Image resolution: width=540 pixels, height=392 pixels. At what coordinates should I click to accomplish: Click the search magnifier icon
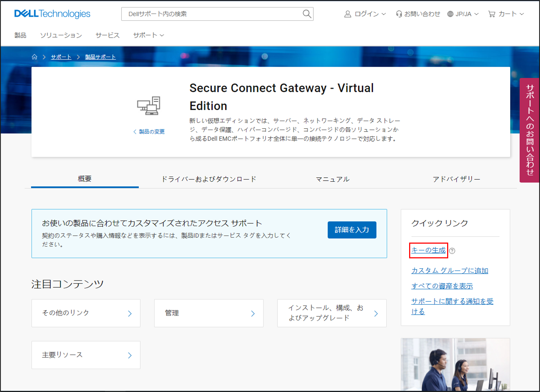pyautogui.click(x=307, y=14)
